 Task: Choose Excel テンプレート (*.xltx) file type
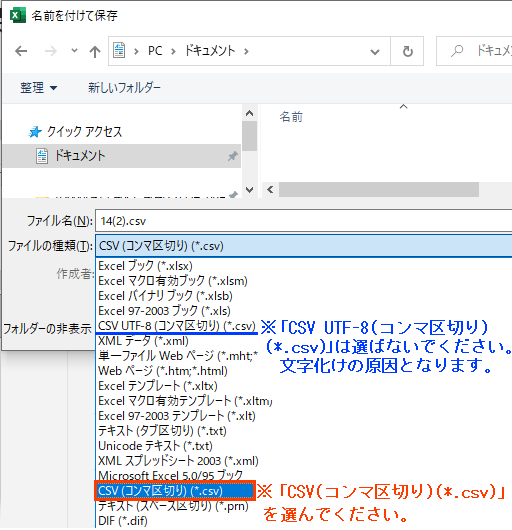[158, 386]
